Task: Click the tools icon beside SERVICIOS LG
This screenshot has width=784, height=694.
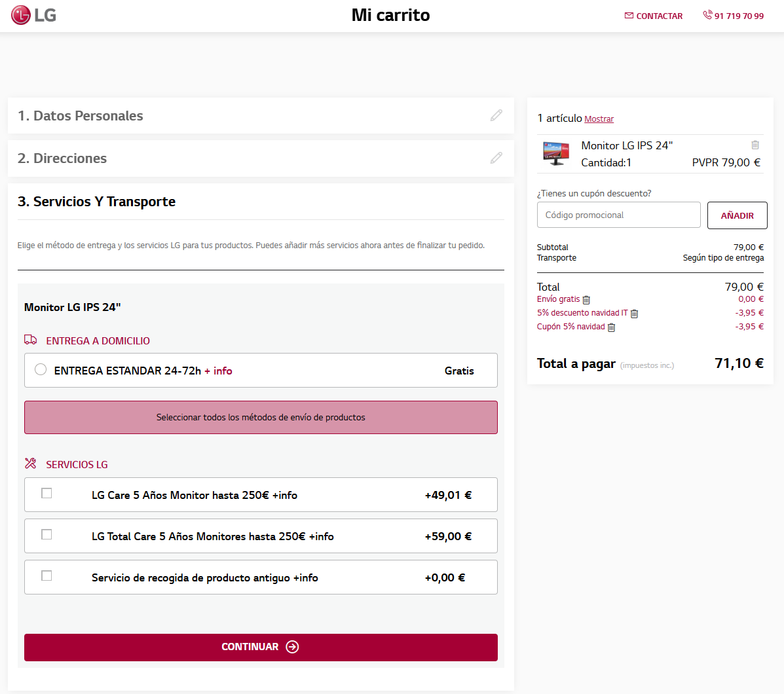Action: 31,464
